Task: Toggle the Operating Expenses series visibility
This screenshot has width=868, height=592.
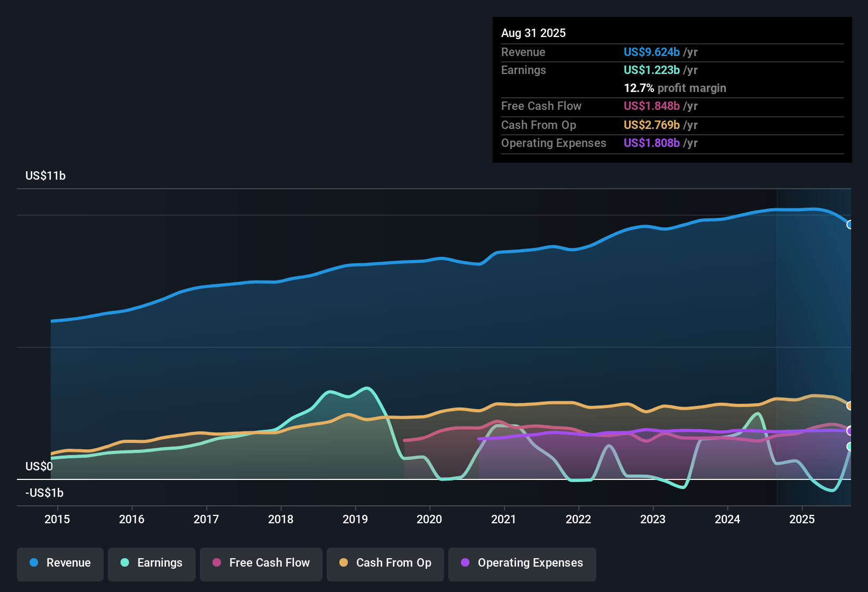Action: pos(522,563)
